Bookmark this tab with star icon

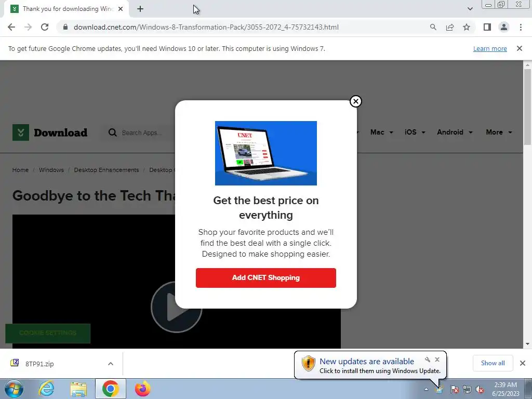pos(467,27)
